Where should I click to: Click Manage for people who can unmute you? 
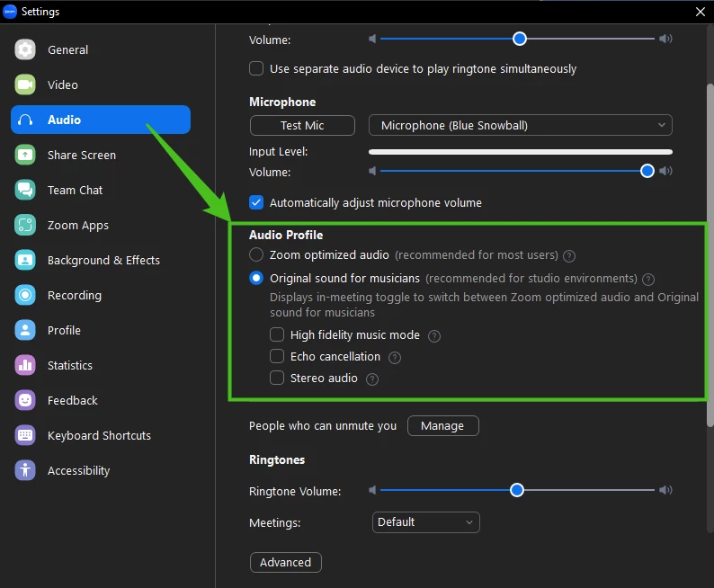pyautogui.click(x=443, y=425)
